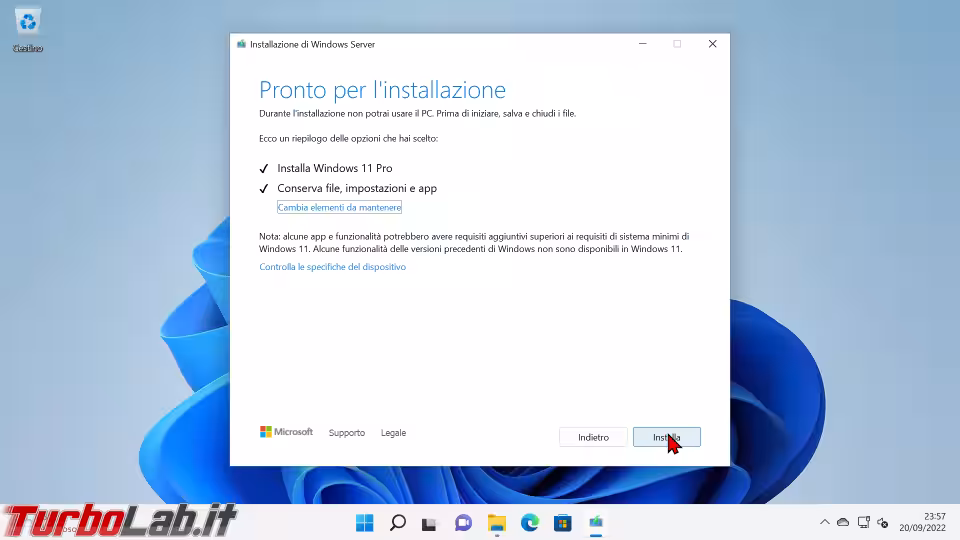Show hidden system tray icons

[x=825, y=522]
